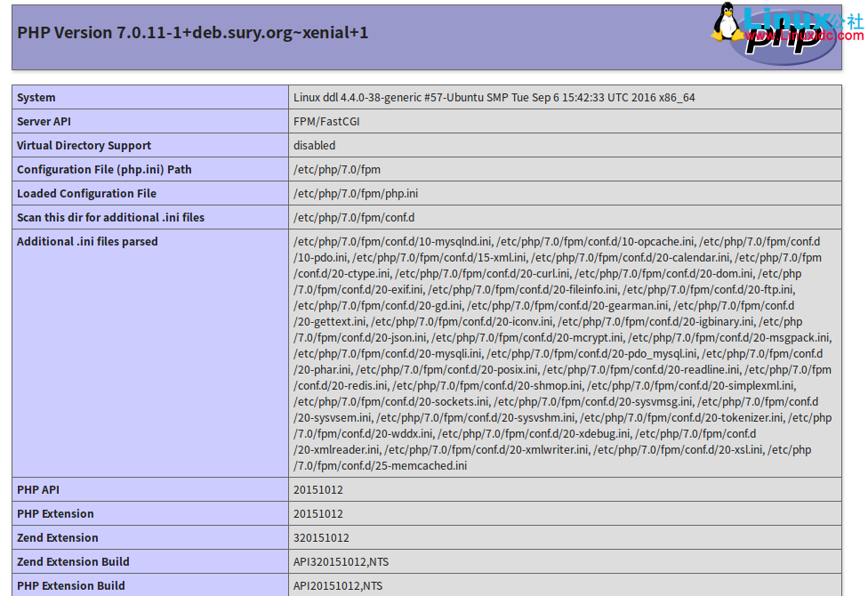This screenshot has height=596, width=868.
Task: Click the FPM/FastCGI value cell
Action: click(326, 122)
